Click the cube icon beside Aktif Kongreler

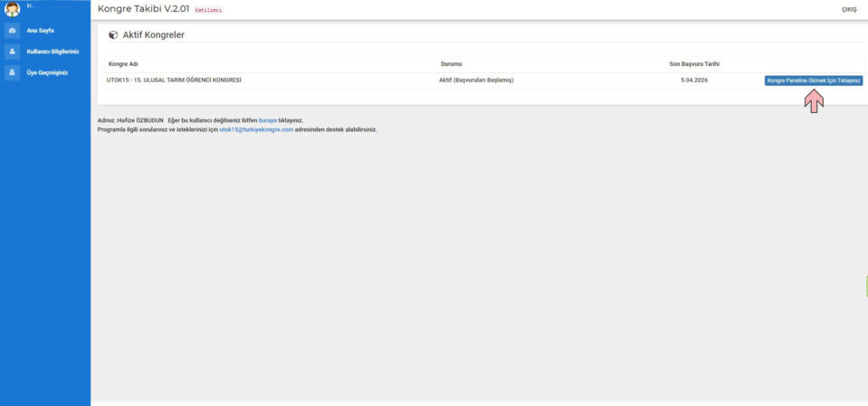pos(112,35)
